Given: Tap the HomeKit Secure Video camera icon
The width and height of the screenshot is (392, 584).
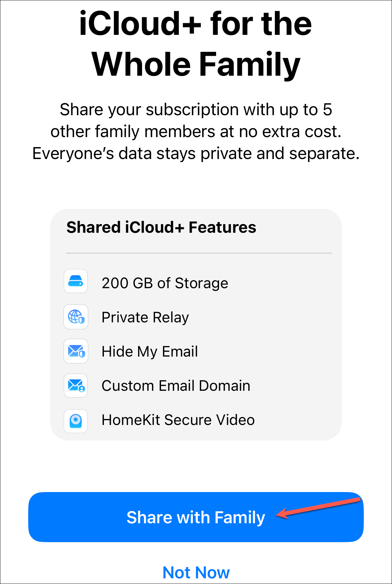Looking at the screenshot, I should (76, 421).
